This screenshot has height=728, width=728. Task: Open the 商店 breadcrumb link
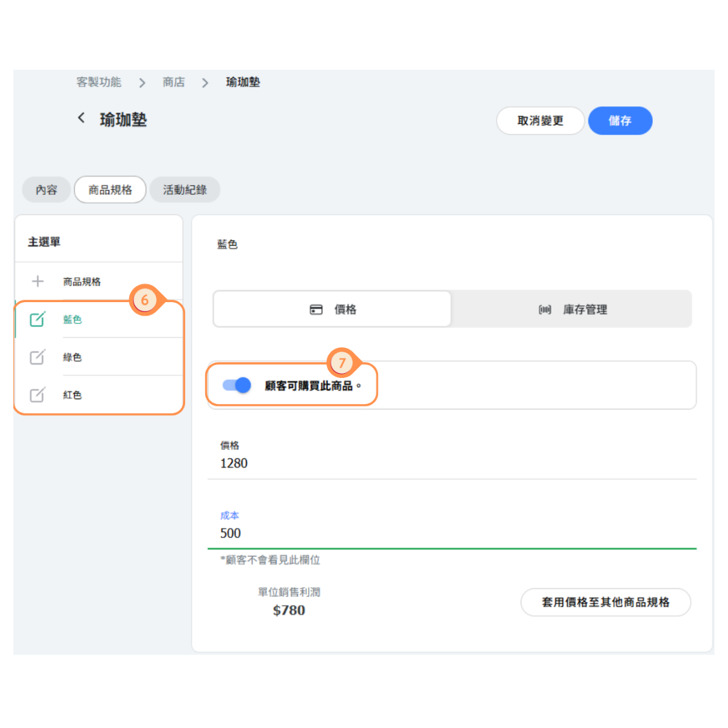point(174,83)
